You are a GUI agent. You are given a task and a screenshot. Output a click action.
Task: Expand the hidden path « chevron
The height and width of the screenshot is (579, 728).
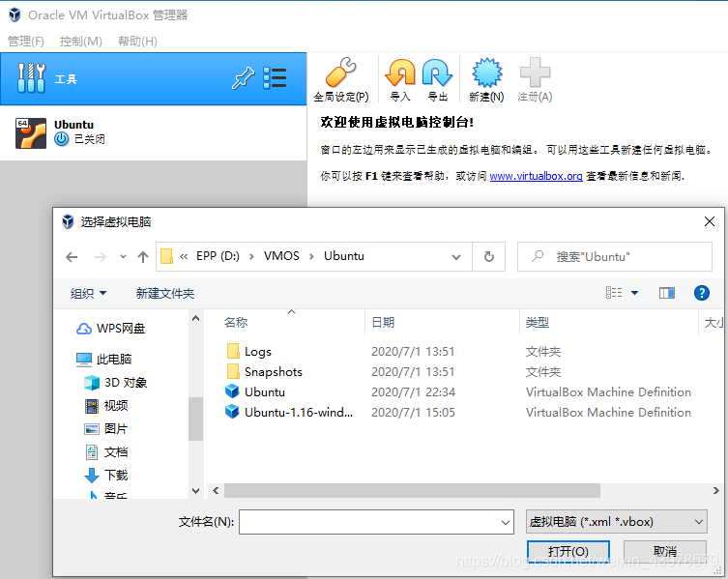pos(184,256)
